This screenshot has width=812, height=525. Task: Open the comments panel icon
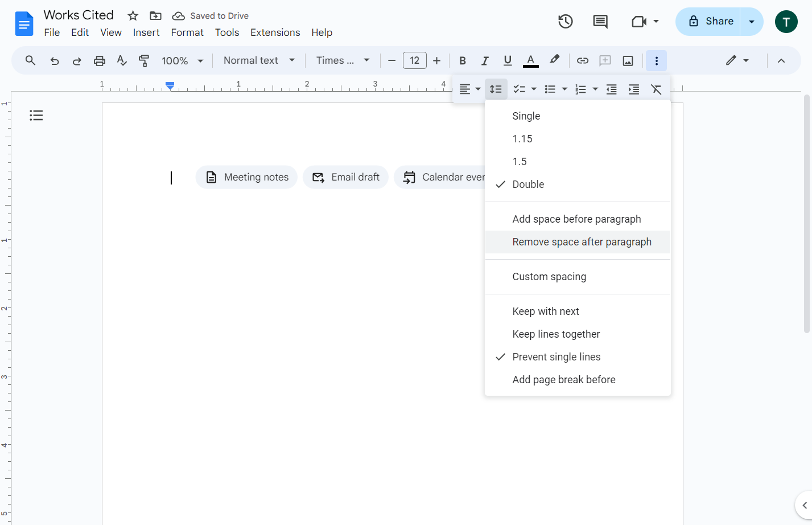pyautogui.click(x=600, y=22)
